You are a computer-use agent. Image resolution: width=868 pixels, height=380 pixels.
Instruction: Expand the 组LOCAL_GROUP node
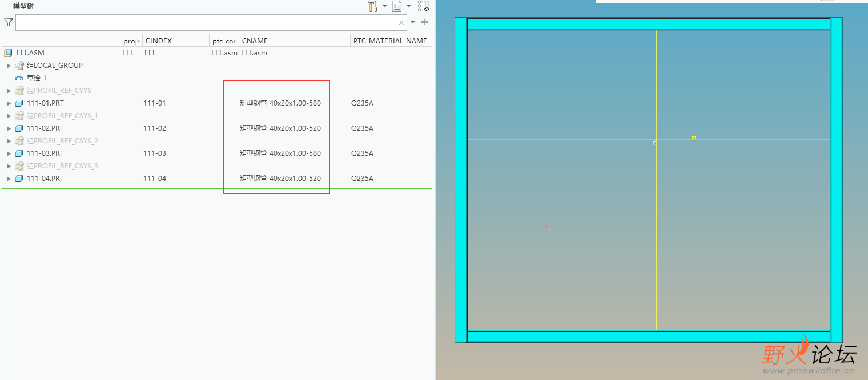9,66
